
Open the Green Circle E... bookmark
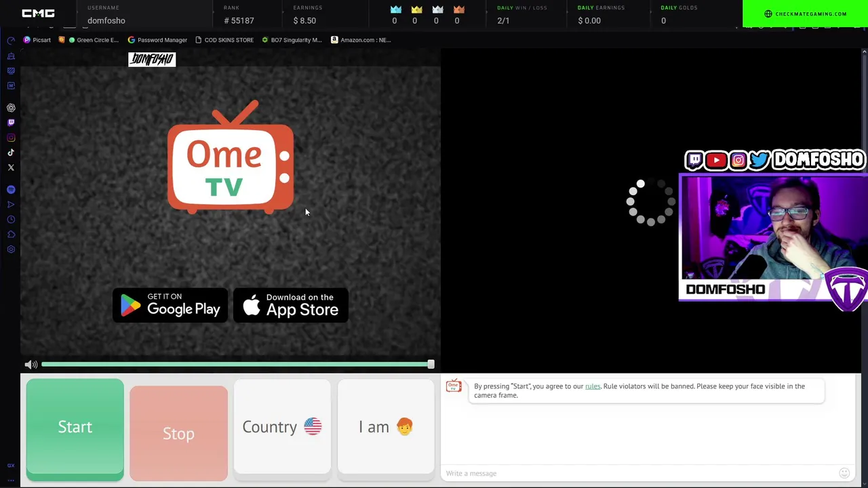click(94, 40)
